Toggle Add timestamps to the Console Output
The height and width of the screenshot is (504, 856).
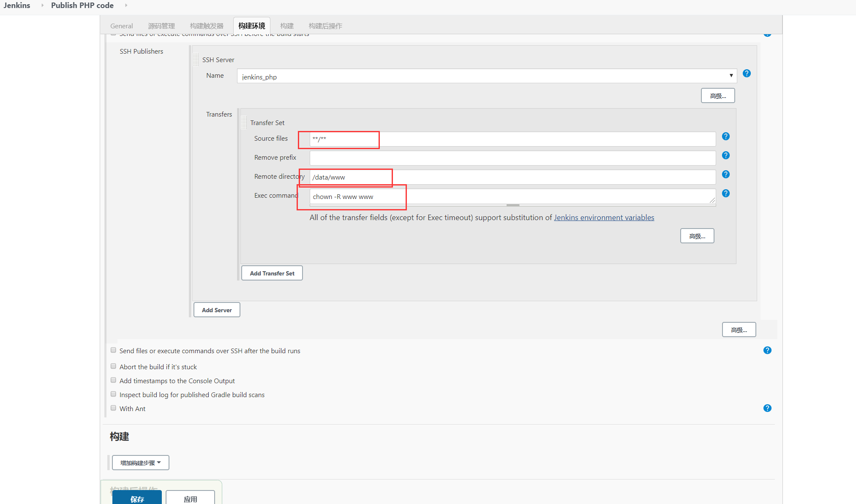pyautogui.click(x=113, y=380)
